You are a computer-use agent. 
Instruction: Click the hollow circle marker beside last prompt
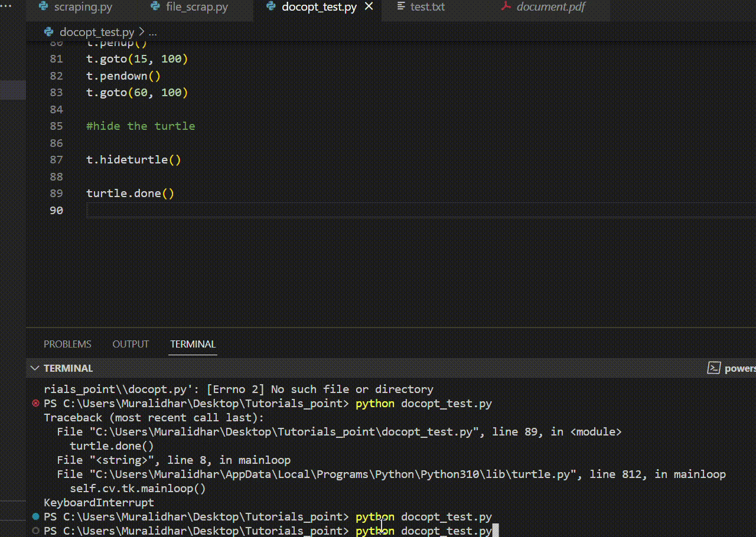pyautogui.click(x=35, y=531)
